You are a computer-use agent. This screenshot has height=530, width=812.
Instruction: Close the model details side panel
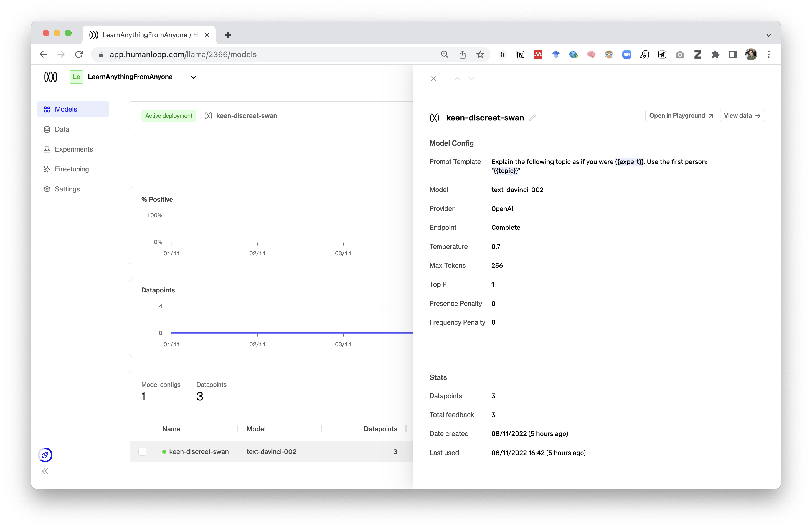pyautogui.click(x=433, y=79)
